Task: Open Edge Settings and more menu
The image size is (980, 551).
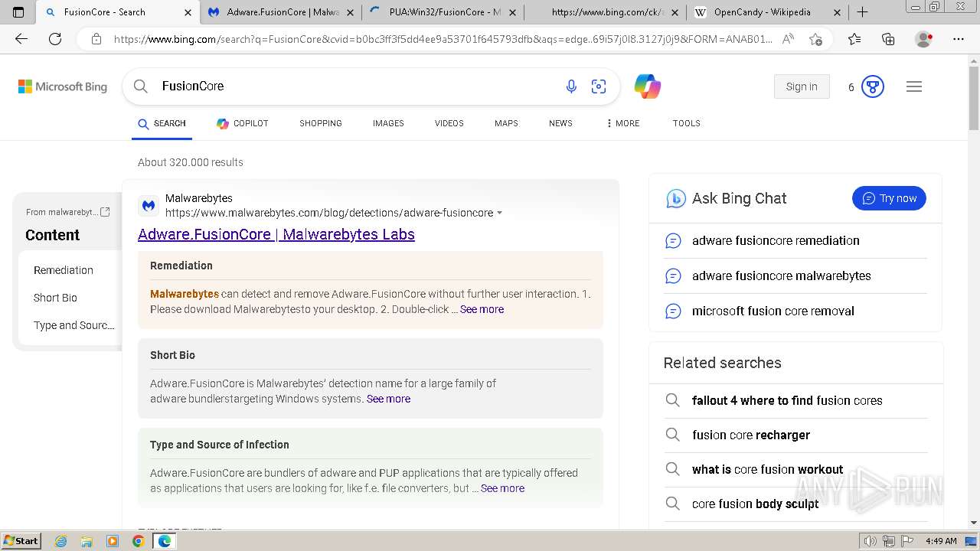Action: (x=959, y=39)
